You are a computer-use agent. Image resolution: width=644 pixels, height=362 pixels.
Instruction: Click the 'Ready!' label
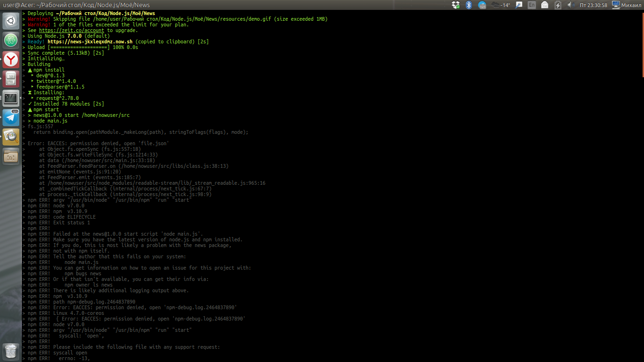(36, 41)
